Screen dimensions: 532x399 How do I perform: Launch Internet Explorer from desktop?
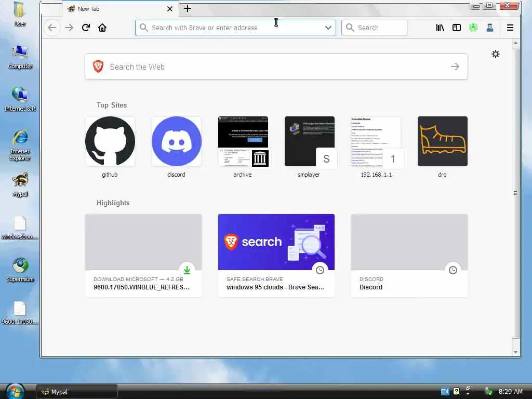coord(20,145)
